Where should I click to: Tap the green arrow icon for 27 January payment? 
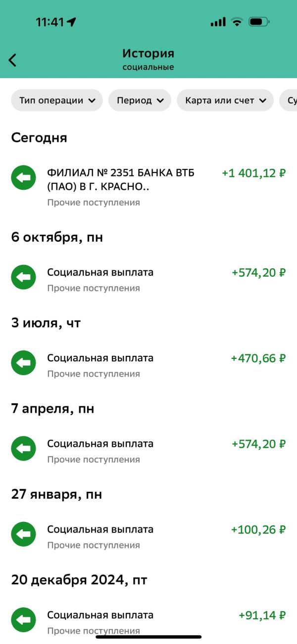pyautogui.click(x=23, y=534)
